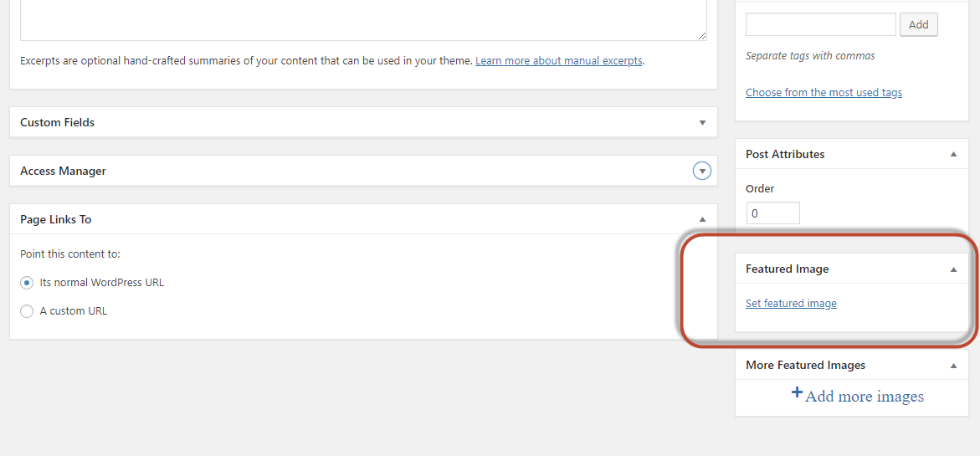
Task: Click the excerpt textarea resize handle
Action: [x=702, y=35]
